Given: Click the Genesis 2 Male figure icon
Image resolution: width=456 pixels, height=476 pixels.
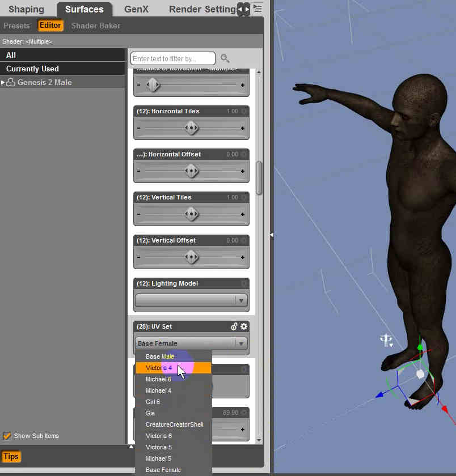Looking at the screenshot, I should pyautogui.click(x=11, y=82).
